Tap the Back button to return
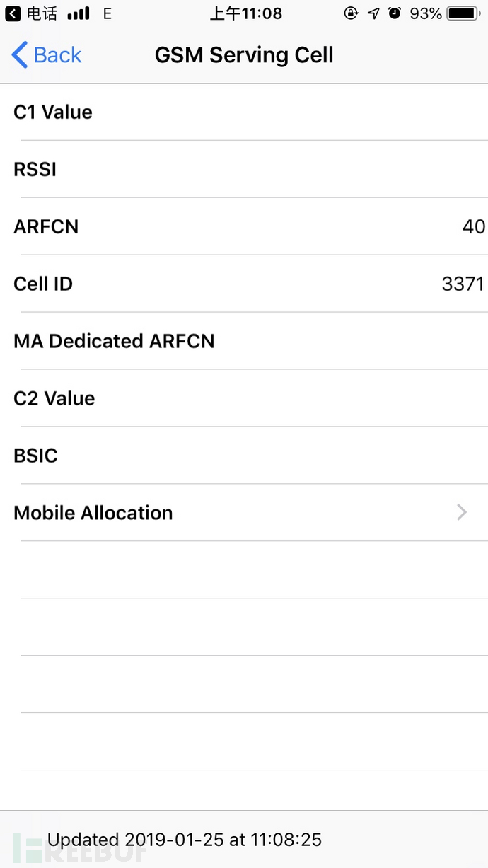The width and height of the screenshot is (488, 868). pos(46,54)
